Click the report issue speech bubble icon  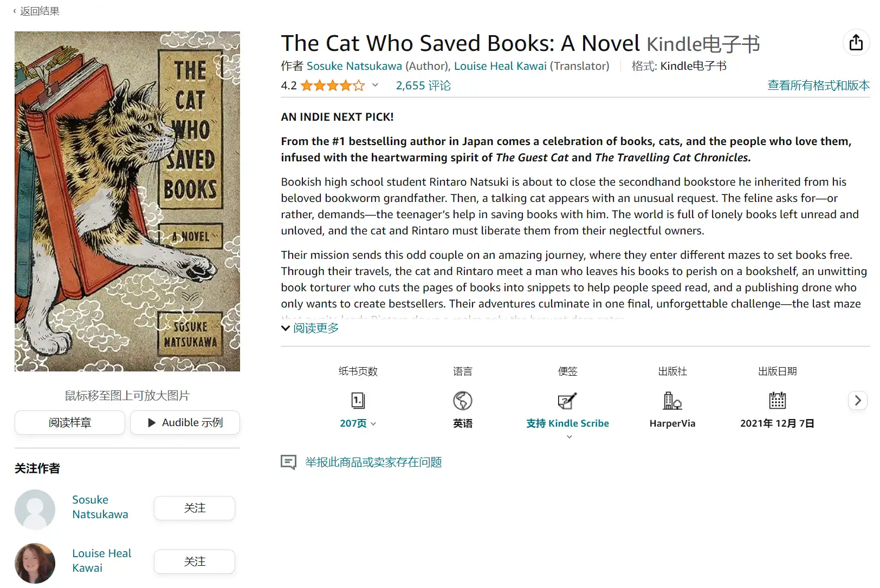tap(288, 462)
